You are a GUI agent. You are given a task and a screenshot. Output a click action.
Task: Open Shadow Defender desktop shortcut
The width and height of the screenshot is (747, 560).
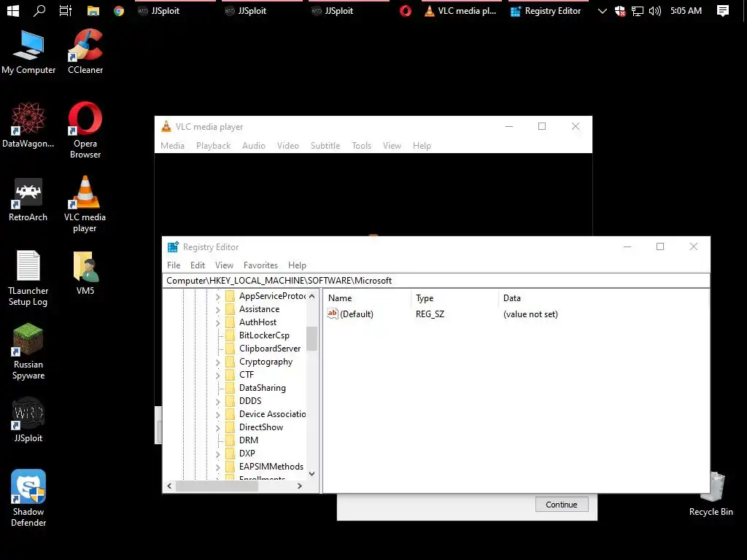click(x=28, y=498)
